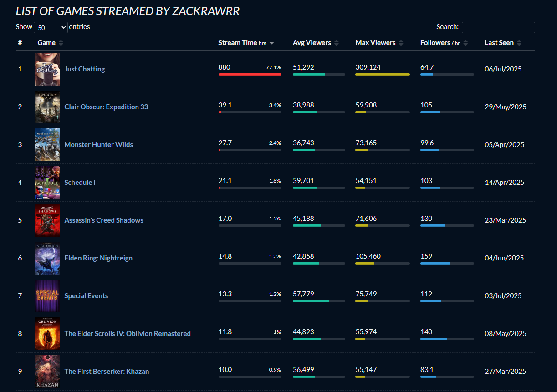This screenshot has width=557, height=392.
Task: Select followers per hour value 83.1
Action: (427, 370)
